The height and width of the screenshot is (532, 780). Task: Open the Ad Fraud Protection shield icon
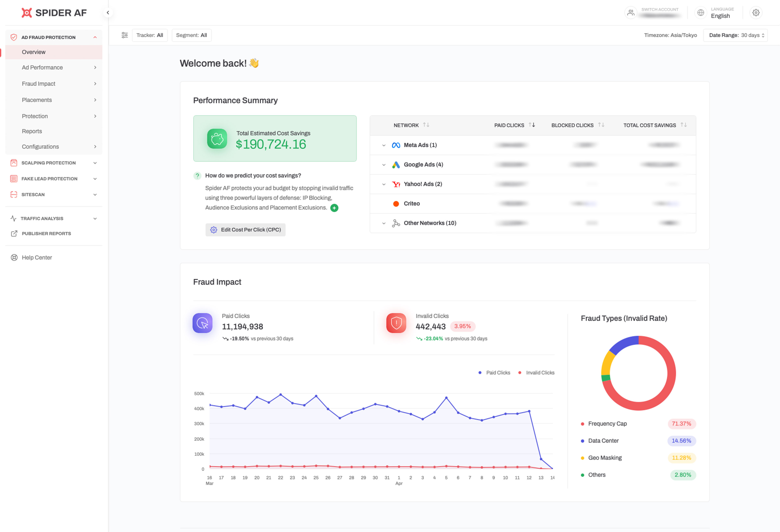tap(14, 37)
